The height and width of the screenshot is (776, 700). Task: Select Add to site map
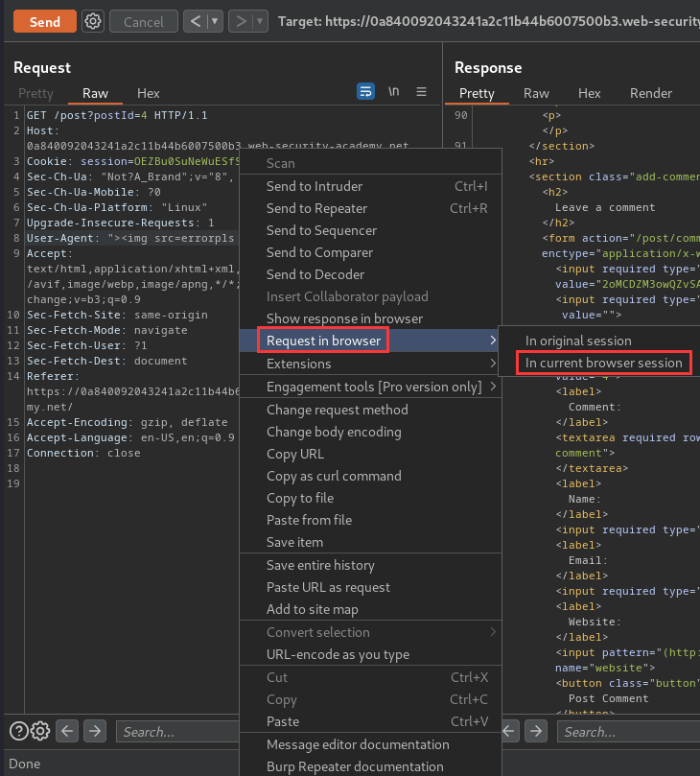370,609
